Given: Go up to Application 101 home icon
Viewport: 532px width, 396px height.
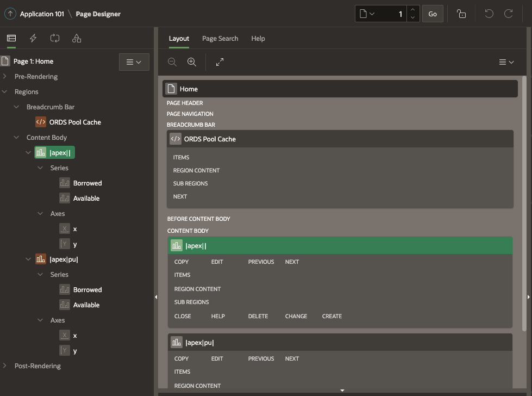Looking at the screenshot, I should pyautogui.click(x=10, y=14).
